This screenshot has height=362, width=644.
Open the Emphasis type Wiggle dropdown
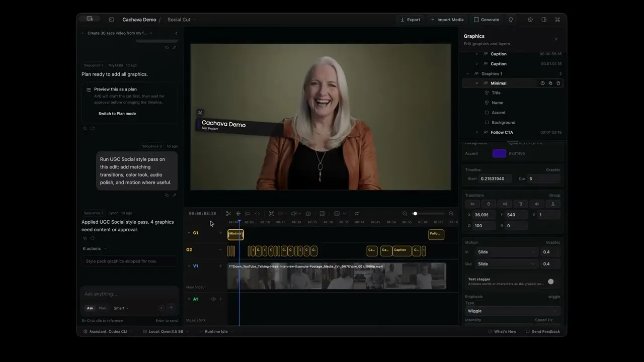512,311
